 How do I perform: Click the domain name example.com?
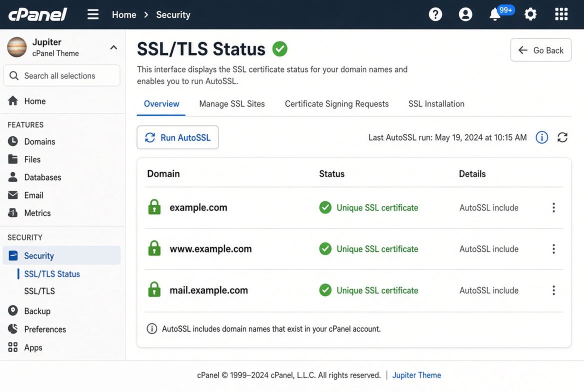198,207
